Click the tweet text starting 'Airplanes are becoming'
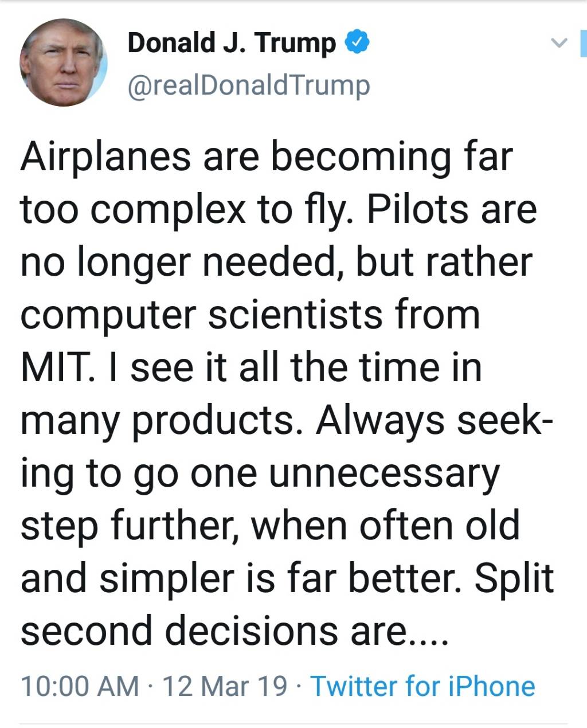Screen dimensions: 587x728 click(x=266, y=157)
